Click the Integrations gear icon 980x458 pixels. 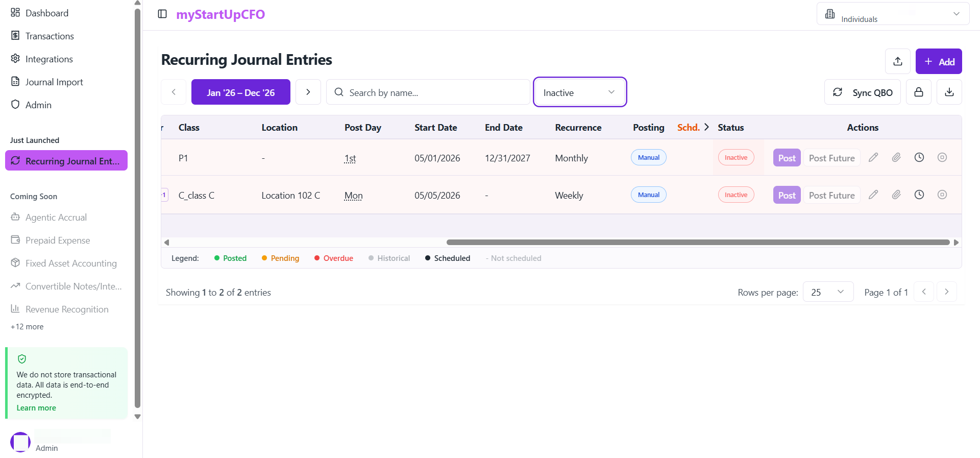pos(15,58)
